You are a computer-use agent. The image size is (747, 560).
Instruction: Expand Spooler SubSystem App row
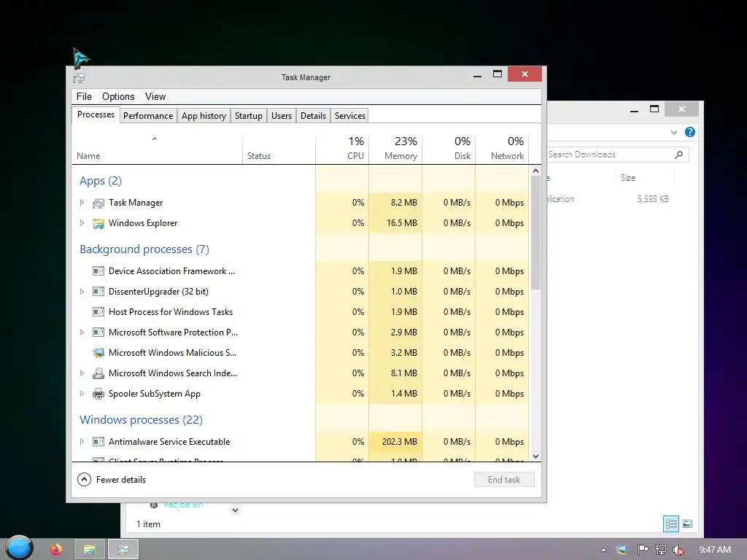click(x=82, y=394)
